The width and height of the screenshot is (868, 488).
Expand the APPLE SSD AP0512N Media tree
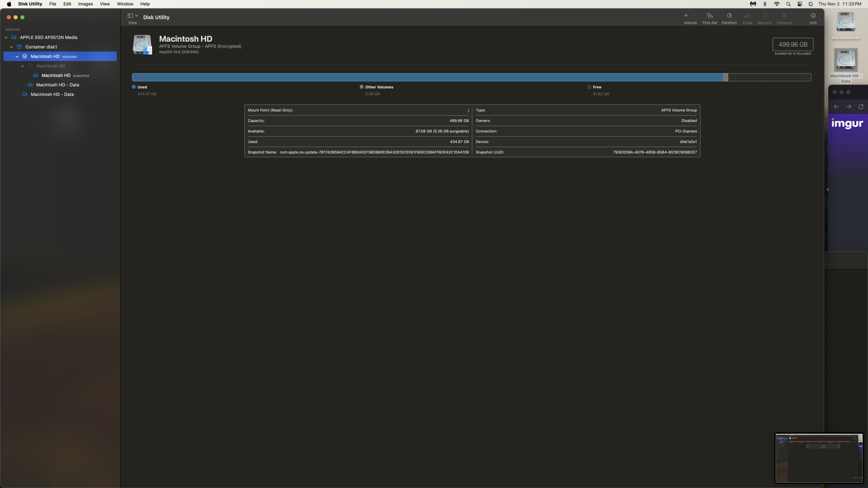pyautogui.click(x=6, y=37)
